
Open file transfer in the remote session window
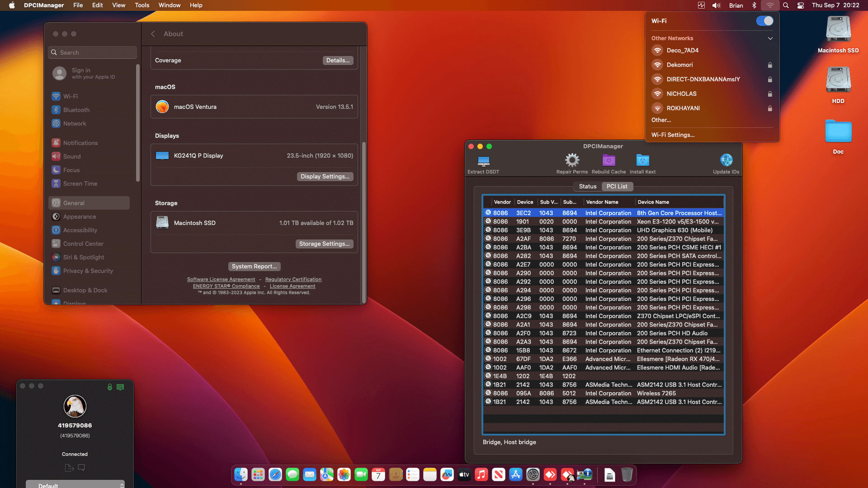[69, 468]
